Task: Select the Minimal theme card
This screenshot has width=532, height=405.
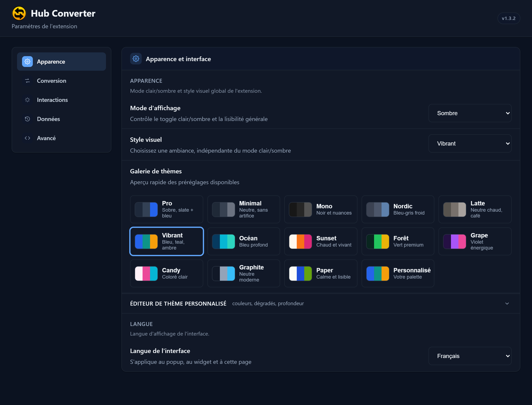Action: (x=244, y=210)
